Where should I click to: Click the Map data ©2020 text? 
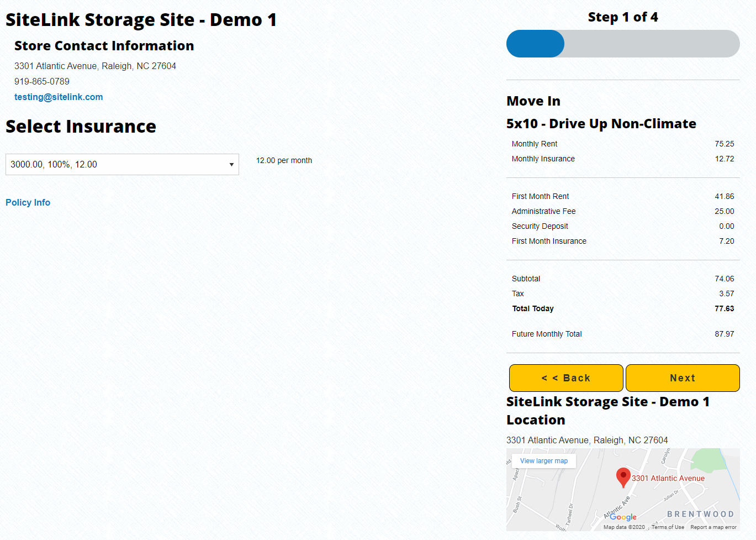(624, 527)
